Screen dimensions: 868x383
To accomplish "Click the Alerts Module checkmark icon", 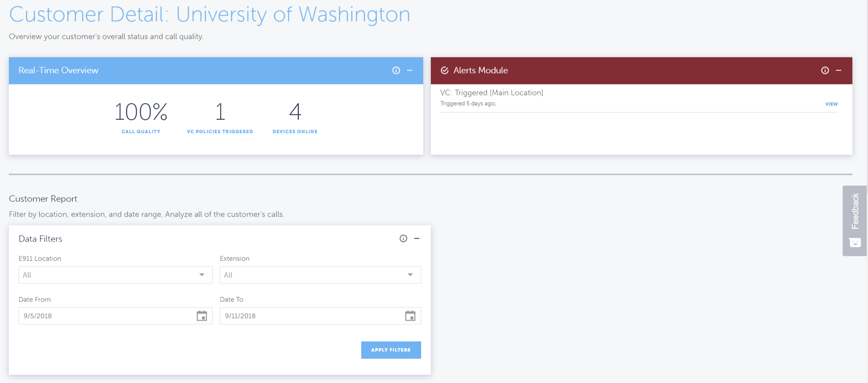I will point(445,71).
